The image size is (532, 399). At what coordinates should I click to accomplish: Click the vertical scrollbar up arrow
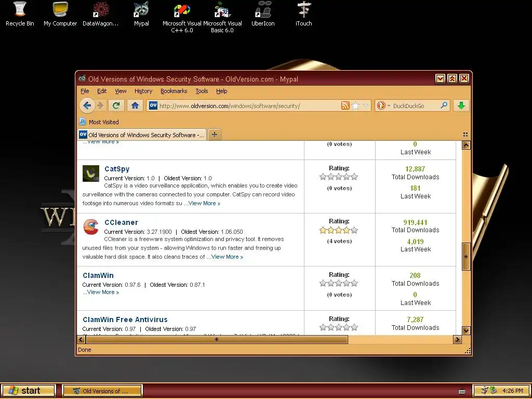[466, 145]
